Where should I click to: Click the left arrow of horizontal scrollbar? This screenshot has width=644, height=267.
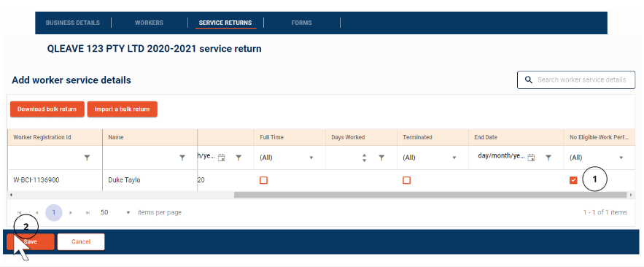(11, 195)
